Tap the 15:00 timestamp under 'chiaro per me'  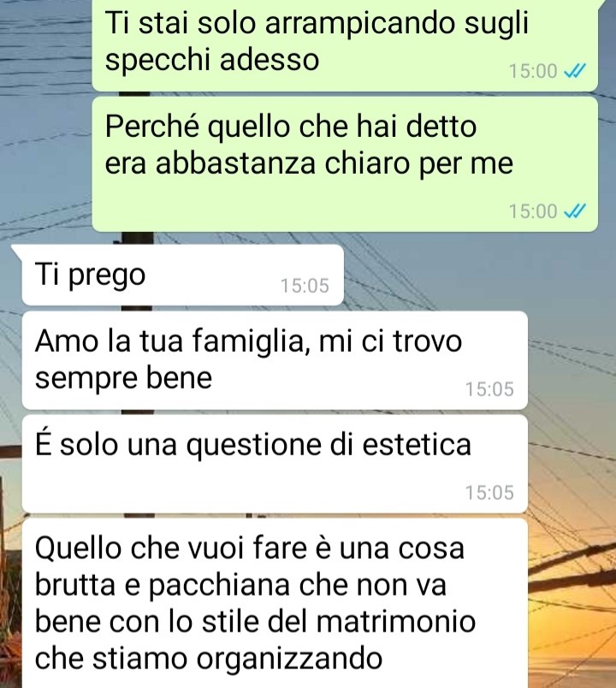pyautogui.click(x=533, y=211)
